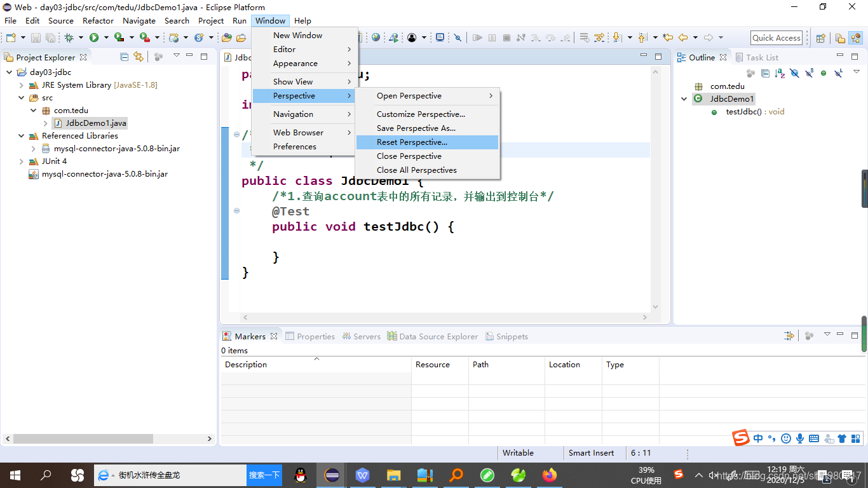Switch to the Data Source Explorer tab
The image size is (868, 488).
(x=432, y=337)
